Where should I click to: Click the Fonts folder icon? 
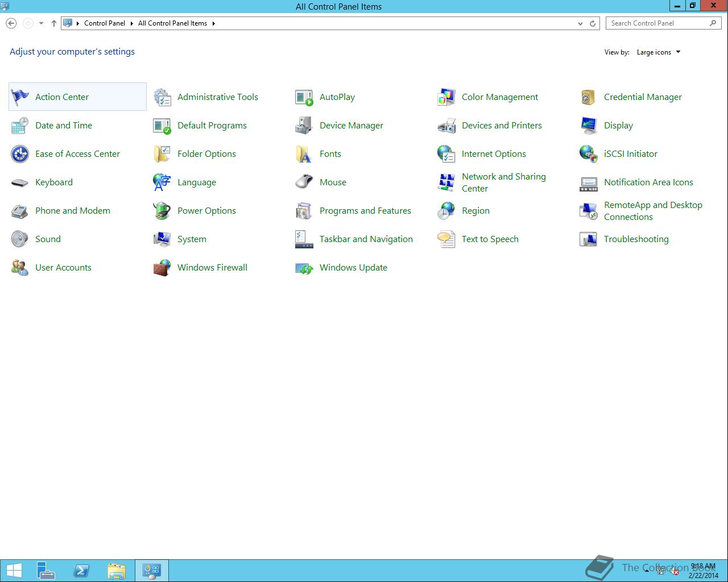[x=304, y=154]
